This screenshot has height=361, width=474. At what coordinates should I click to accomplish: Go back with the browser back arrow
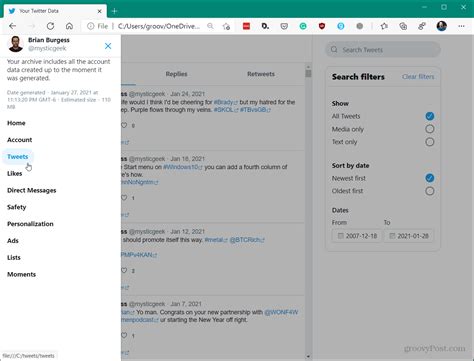[x=13, y=26]
